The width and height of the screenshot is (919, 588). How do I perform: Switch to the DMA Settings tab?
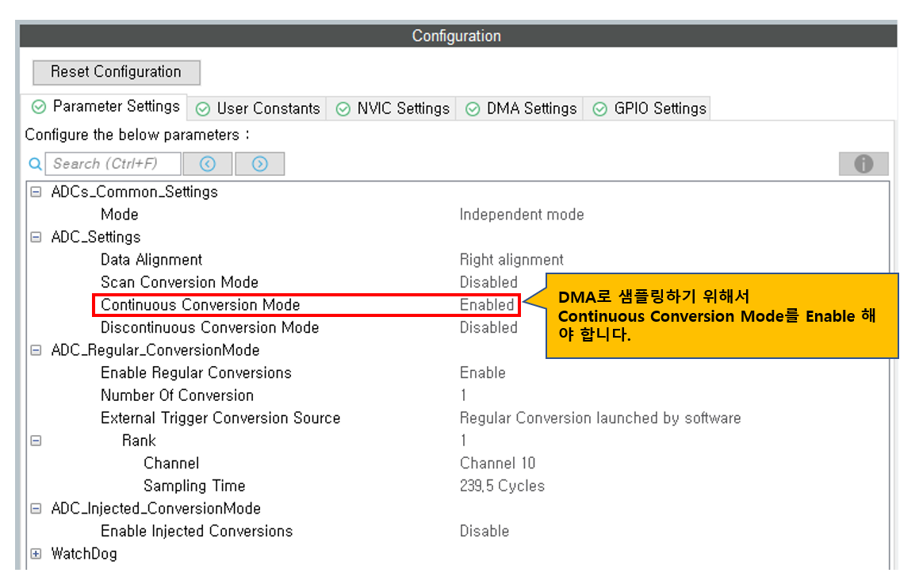point(520,109)
